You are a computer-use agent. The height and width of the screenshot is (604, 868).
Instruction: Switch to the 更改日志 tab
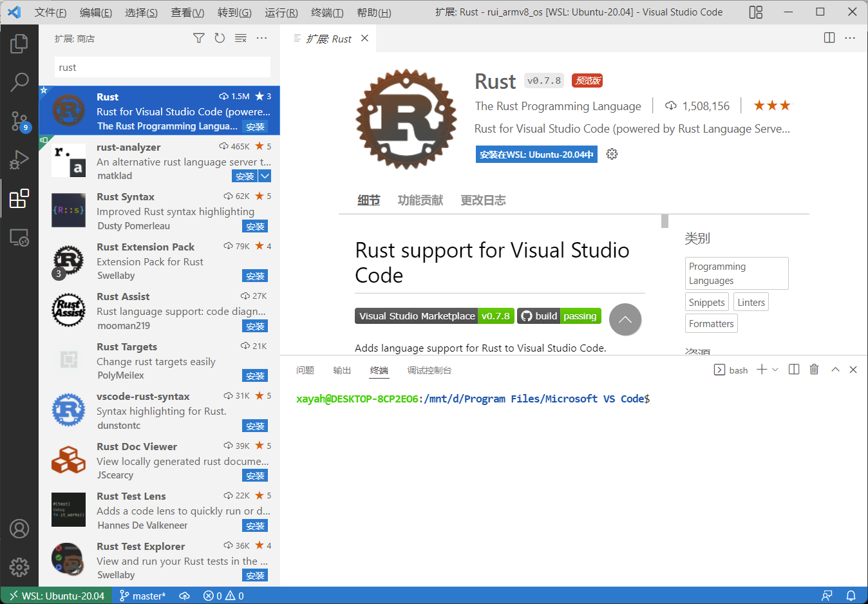(x=483, y=200)
